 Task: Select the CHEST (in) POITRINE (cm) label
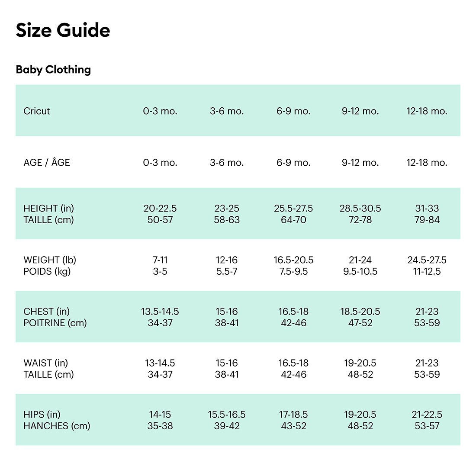pos(55,317)
